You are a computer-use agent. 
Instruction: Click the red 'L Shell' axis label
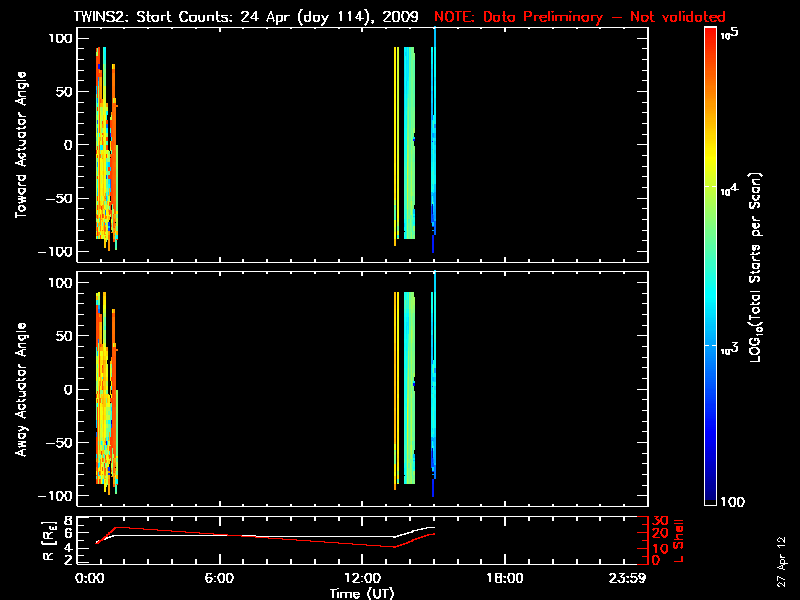(x=680, y=540)
